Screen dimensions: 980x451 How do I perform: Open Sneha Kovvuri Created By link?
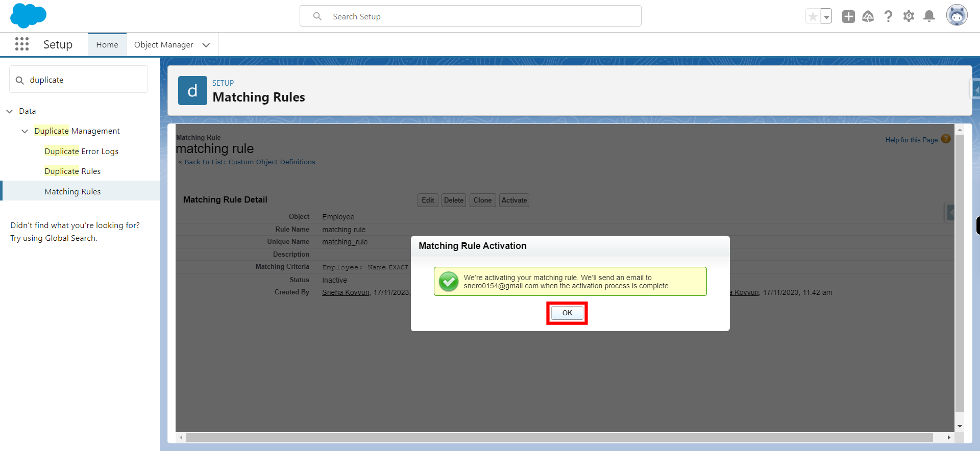(346, 292)
